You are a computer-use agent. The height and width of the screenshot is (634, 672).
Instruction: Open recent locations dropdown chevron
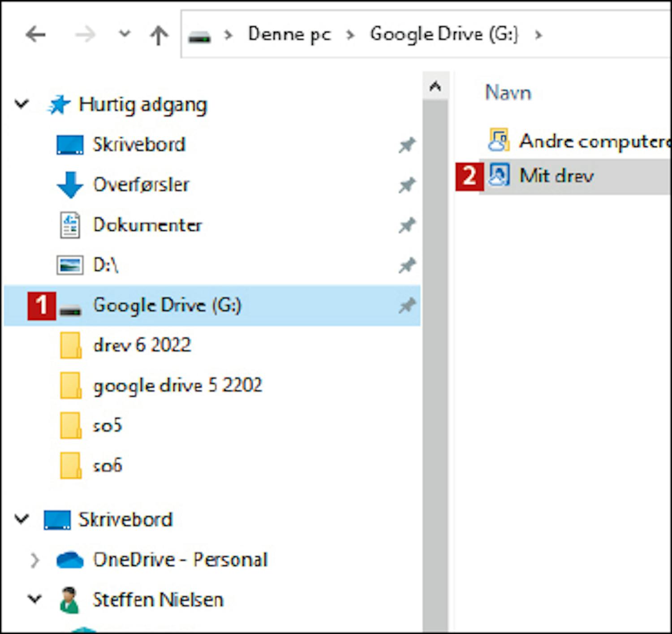point(125,34)
